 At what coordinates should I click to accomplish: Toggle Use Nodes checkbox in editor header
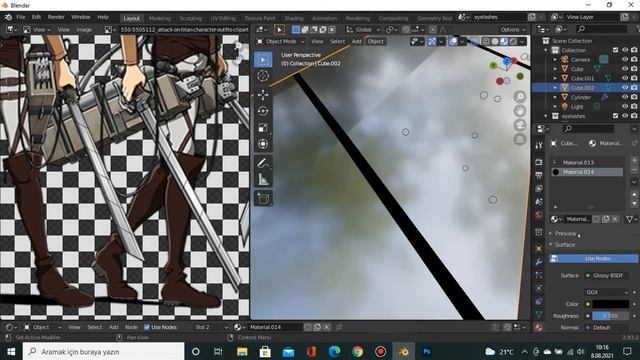click(147, 327)
